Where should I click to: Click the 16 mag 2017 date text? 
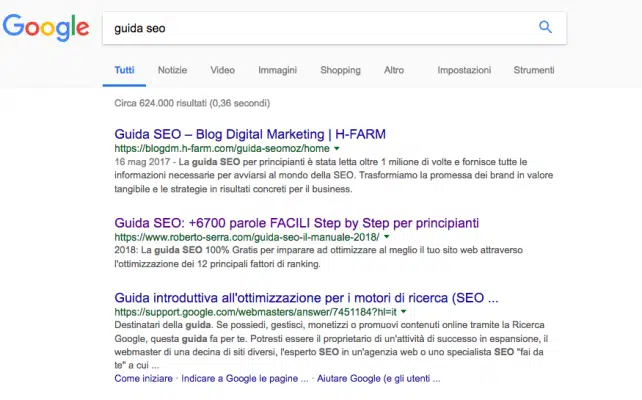pyautogui.click(x=142, y=162)
